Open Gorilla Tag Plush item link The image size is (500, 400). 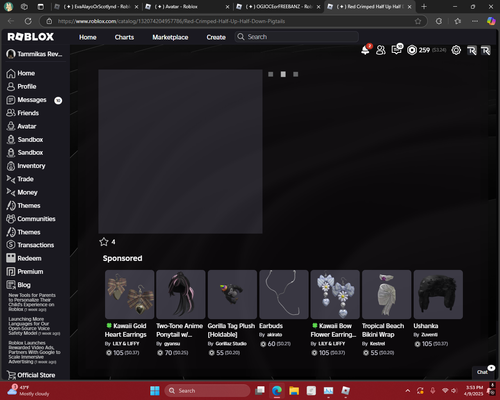click(231, 330)
